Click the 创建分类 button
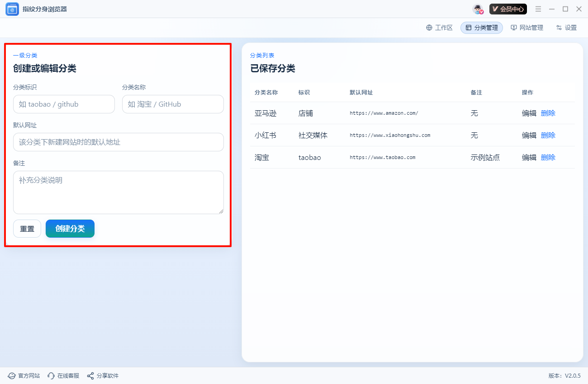The height and width of the screenshot is (384, 588). tap(70, 229)
